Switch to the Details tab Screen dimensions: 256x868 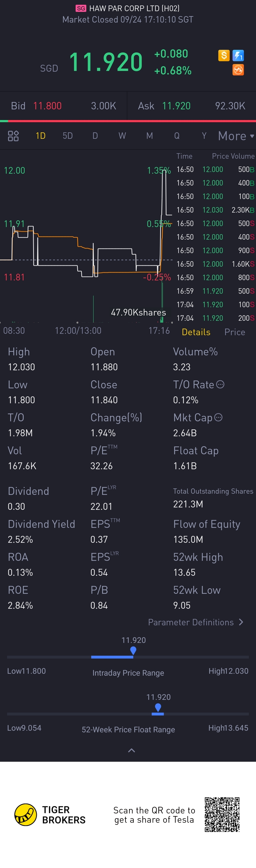click(196, 332)
